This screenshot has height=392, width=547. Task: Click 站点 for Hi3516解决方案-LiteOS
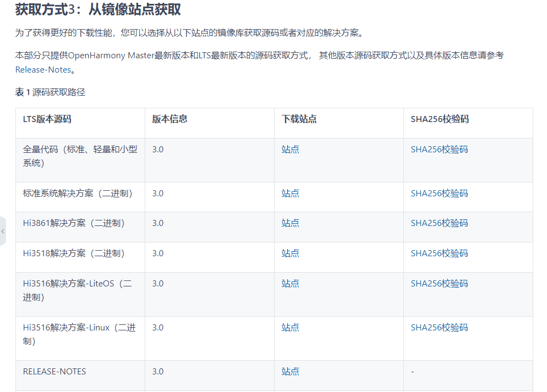point(290,283)
